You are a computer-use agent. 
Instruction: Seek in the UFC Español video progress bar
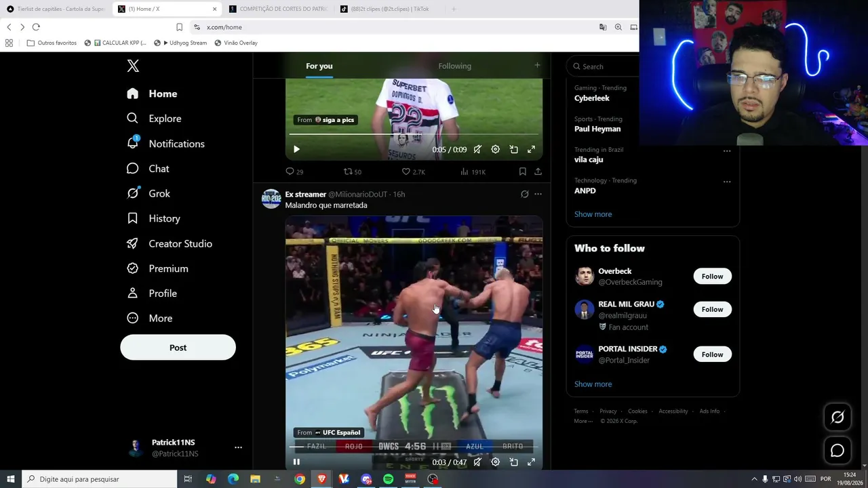click(x=414, y=447)
